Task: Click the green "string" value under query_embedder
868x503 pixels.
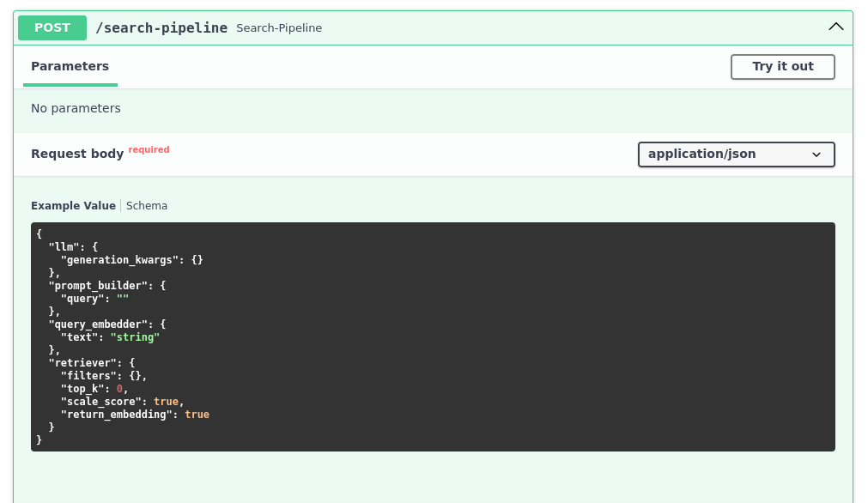Action: 135,336
